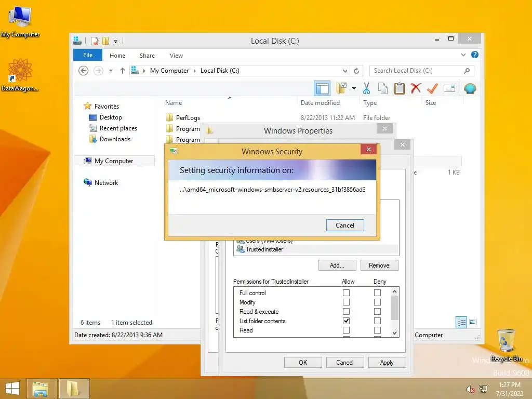Click the Help question mark icon
Viewport: 532px width, 399px height.
pyautogui.click(x=475, y=55)
